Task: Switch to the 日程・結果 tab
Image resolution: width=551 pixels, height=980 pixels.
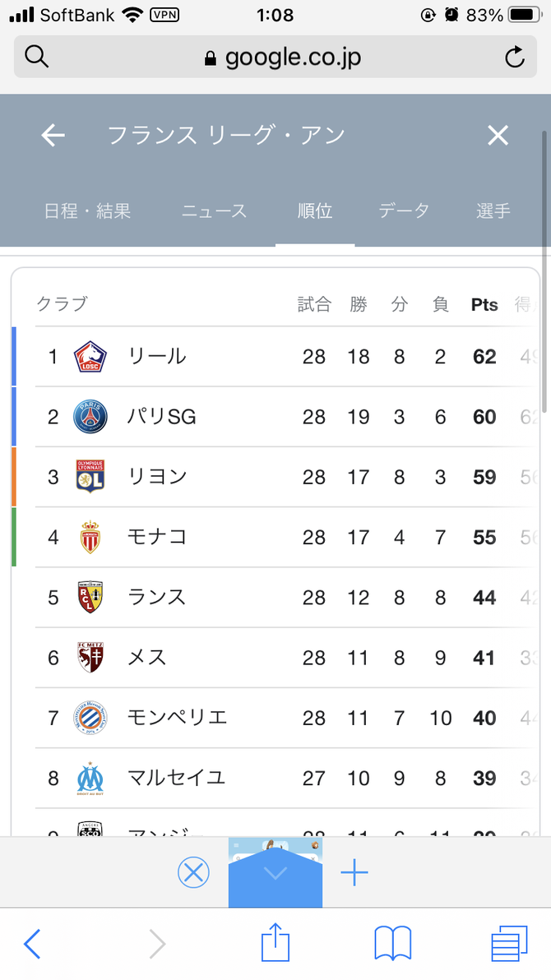Action: [x=87, y=211]
